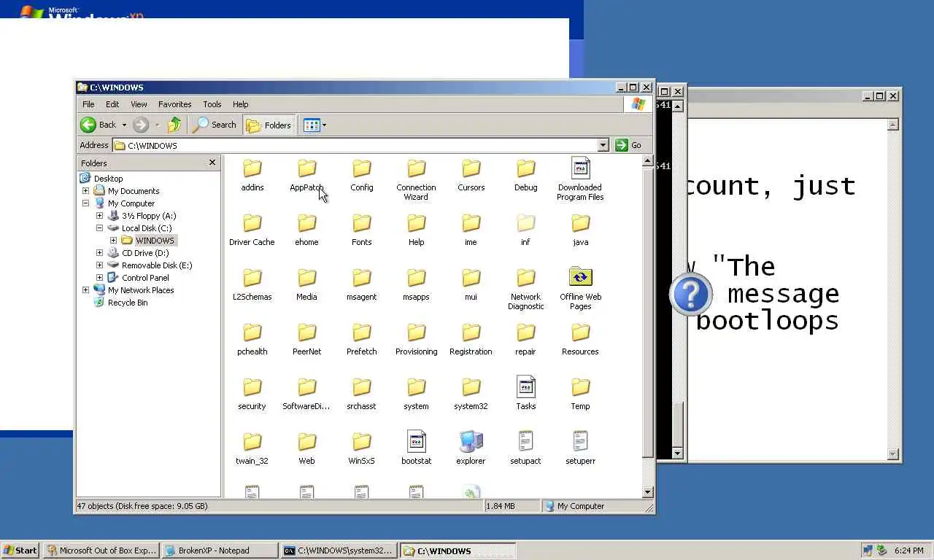This screenshot has width=934, height=560.
Task: Open the Back history dropdown arrow
Action: coord(124,125)
